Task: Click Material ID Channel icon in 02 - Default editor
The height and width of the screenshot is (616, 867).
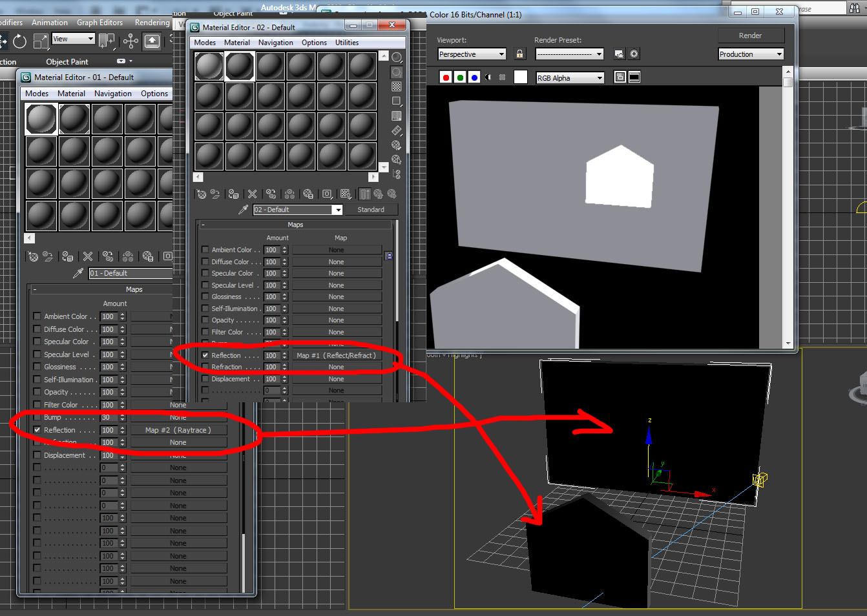Action: (x=327, y=194)
